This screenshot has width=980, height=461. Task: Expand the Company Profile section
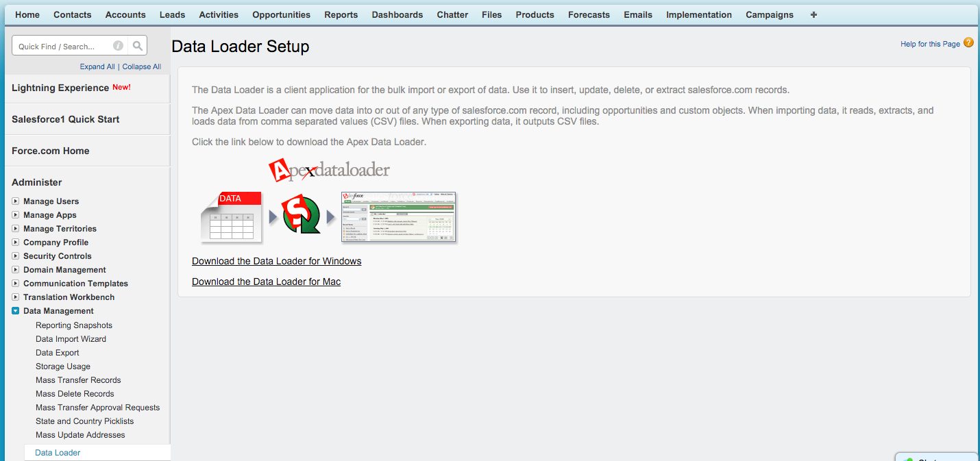click(x=16, y=242)
